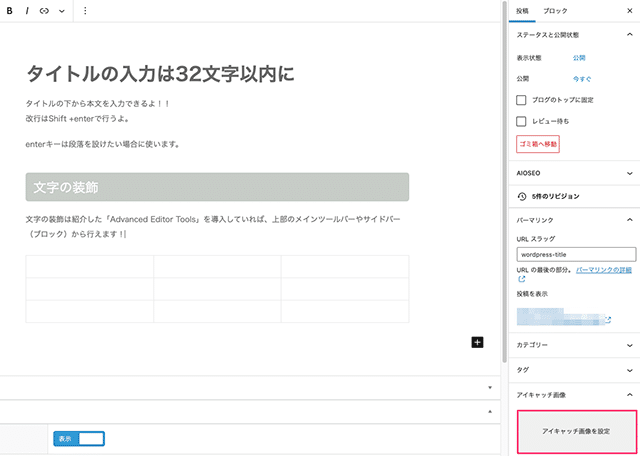The image size is (640, 456).
Task: Open block options three-dot menu
Action: click(85, 10)
